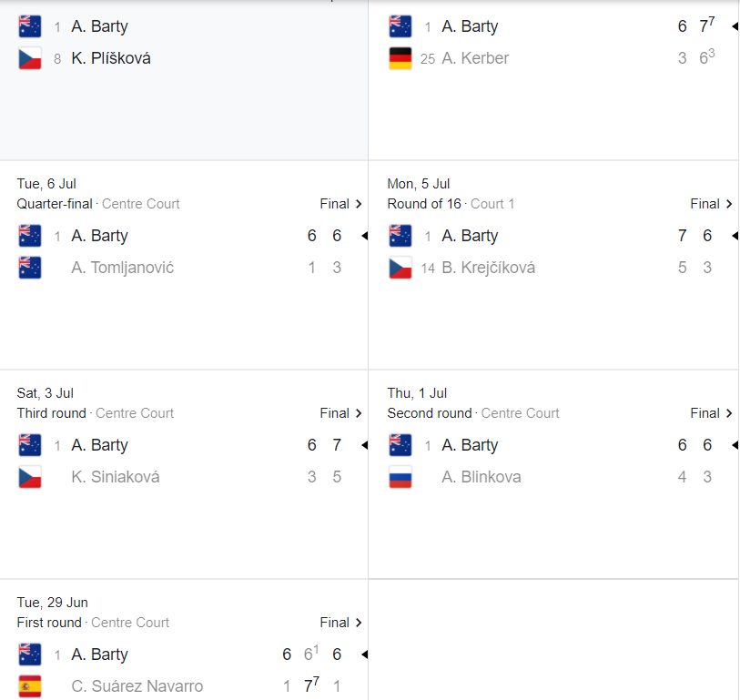The height and width of the screenshot is (700, 740).
Task: Select A. Blinkova player name
Action: click(x=481, y=477)
